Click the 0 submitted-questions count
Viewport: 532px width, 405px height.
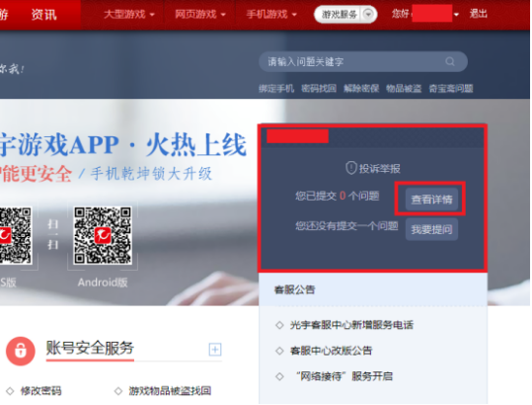pos(342,196)
